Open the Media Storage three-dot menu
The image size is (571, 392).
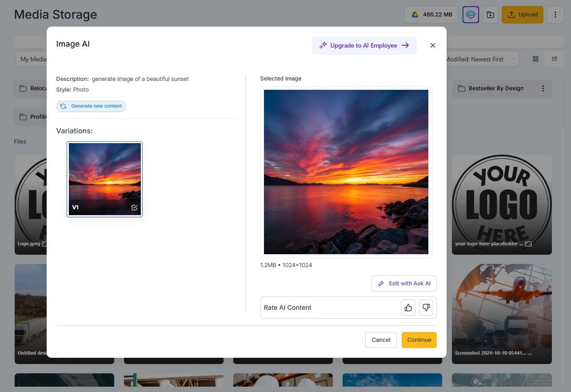(x=555, y=15)
